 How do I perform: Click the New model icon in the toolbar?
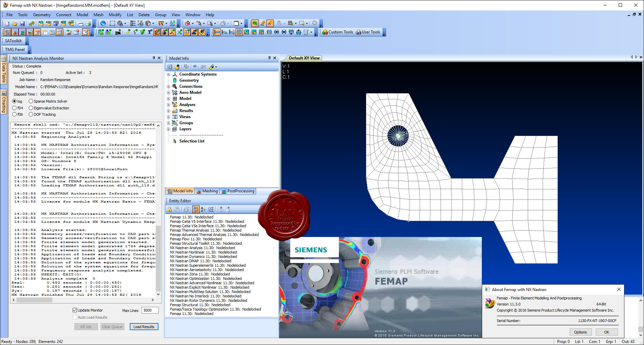(7, 24)
